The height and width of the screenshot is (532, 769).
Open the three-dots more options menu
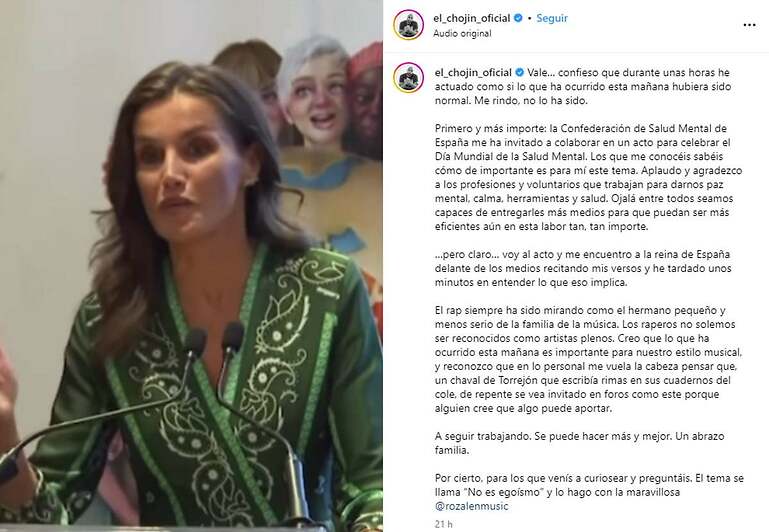point(749,25)
